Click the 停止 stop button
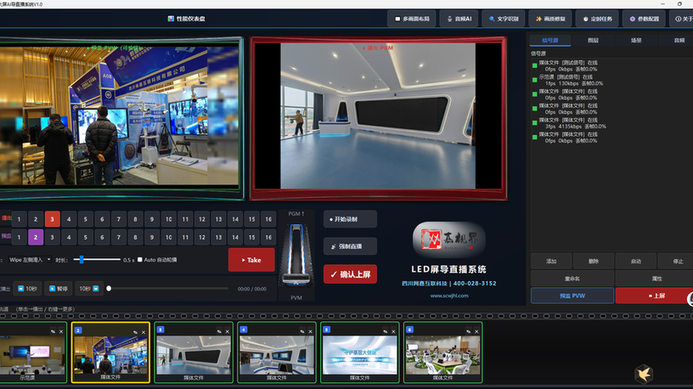Screen dimensions: 693x389 pos(677,261)
